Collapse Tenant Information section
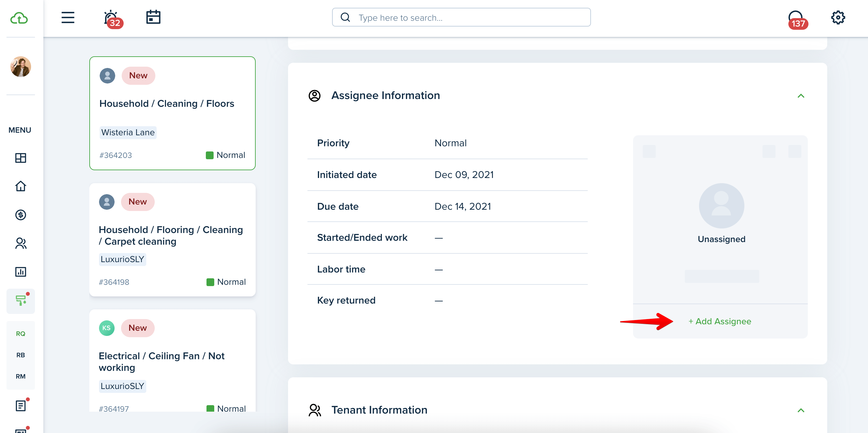The width and height of the screenshot is (868, 433). [x=801, y=410]
